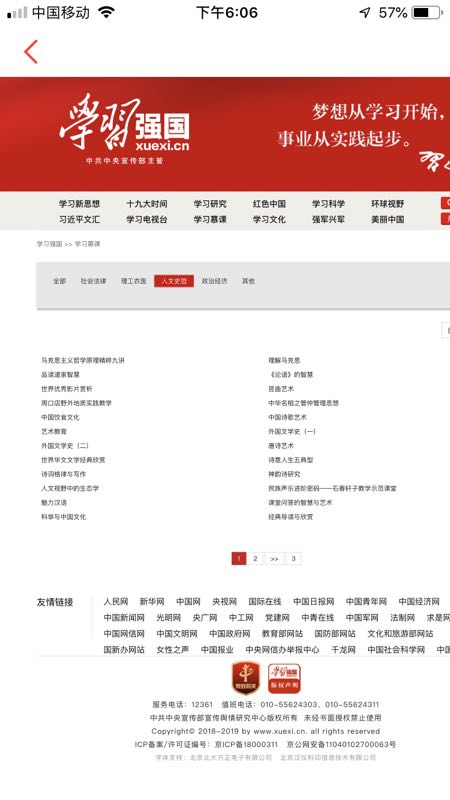
Task: Open 学习新思想 menu item
Action: (x=79, y=204)
